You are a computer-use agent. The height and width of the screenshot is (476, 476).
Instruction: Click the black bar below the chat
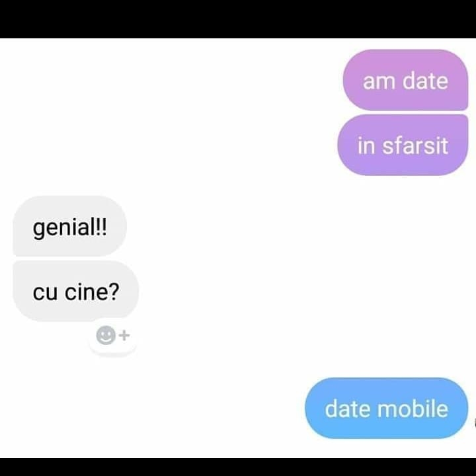point(238,467)
